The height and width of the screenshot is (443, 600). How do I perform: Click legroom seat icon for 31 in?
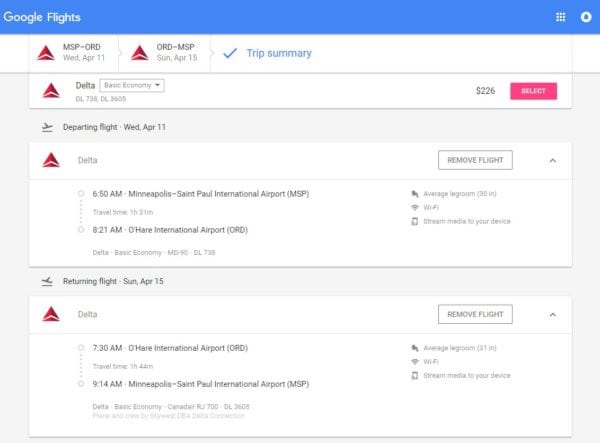[415, 348]
